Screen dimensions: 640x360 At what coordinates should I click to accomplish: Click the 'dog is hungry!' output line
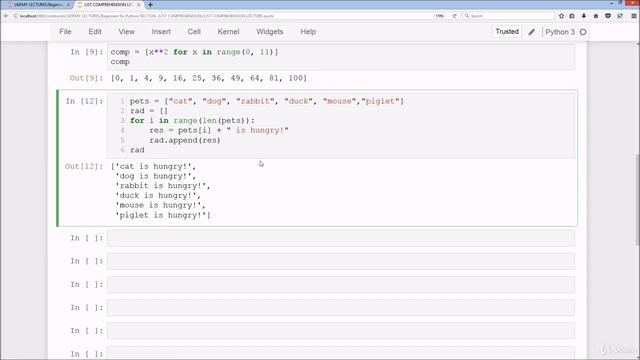[156, 176]
